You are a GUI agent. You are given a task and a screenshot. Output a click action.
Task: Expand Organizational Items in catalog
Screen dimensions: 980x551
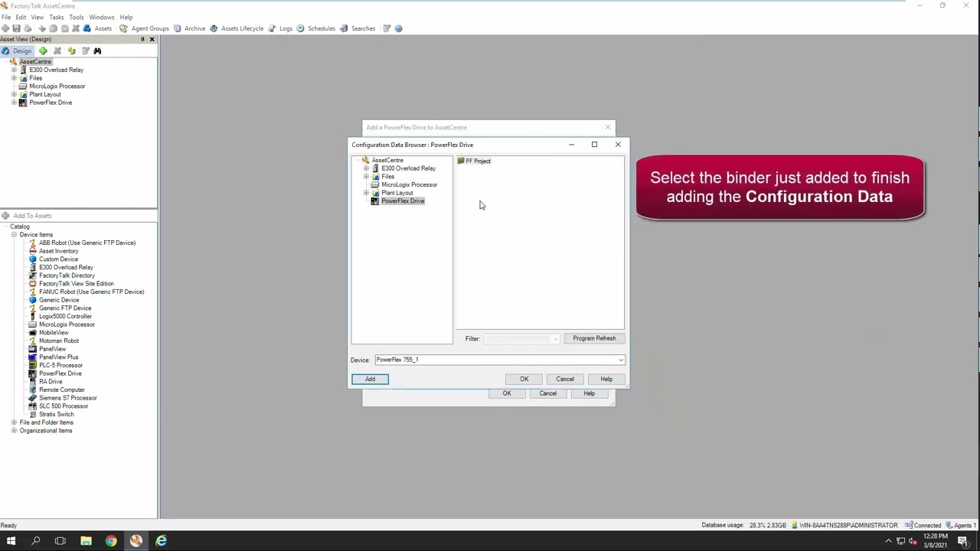14,431
